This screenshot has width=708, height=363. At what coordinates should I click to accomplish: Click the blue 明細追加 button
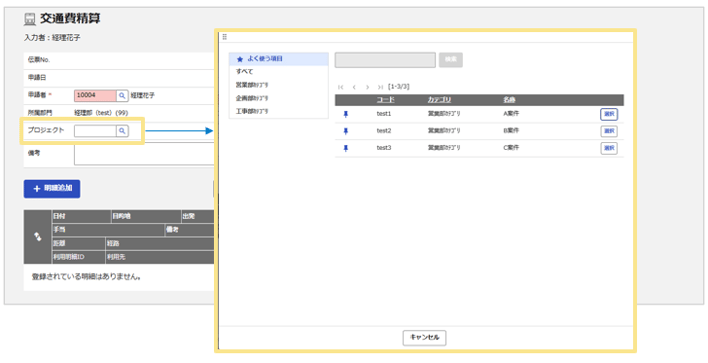52,189
